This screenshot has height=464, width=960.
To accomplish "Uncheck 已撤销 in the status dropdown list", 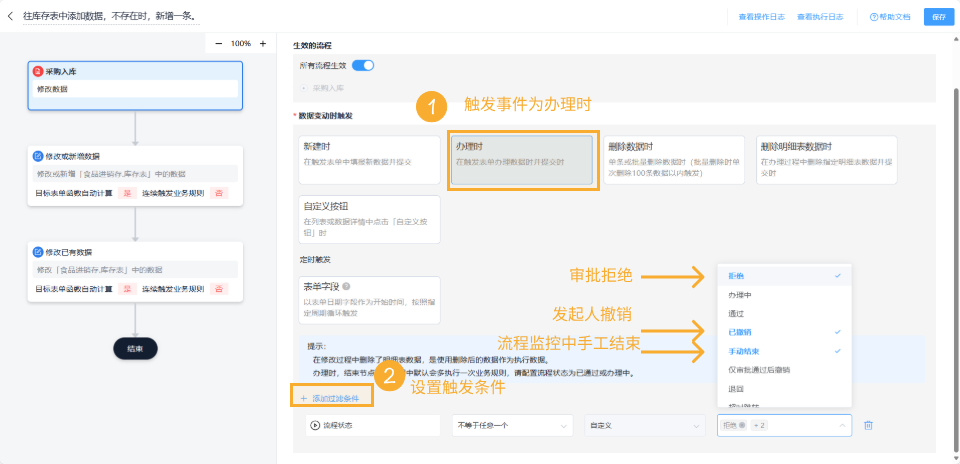I will coord(784,332).
